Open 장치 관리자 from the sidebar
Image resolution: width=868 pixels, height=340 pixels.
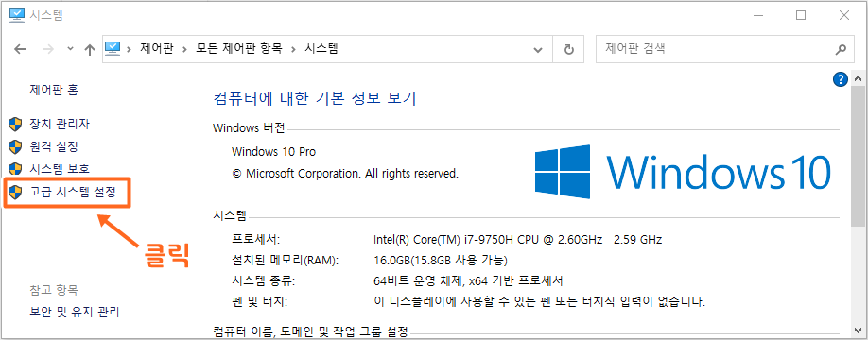pos(60,125)
